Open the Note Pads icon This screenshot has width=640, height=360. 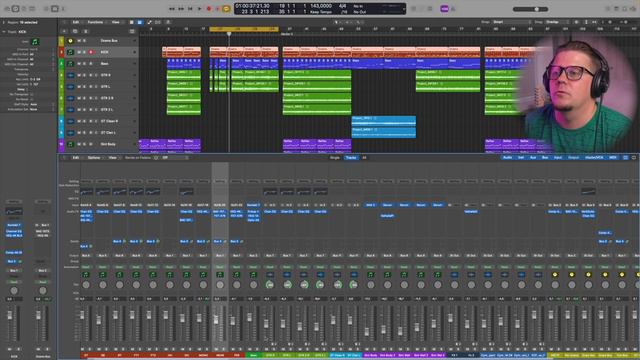[x=616, y=9]
